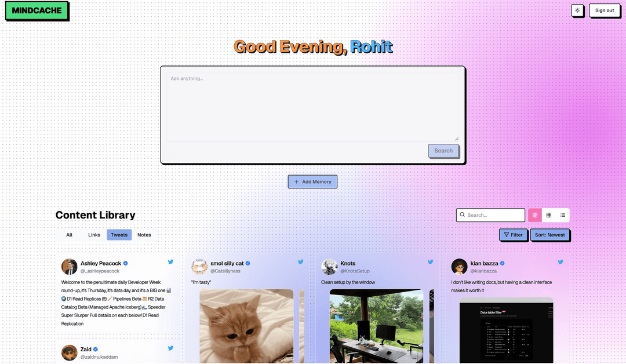
Task: Click smol silly cat's verified badge
Action: [248, 263]
